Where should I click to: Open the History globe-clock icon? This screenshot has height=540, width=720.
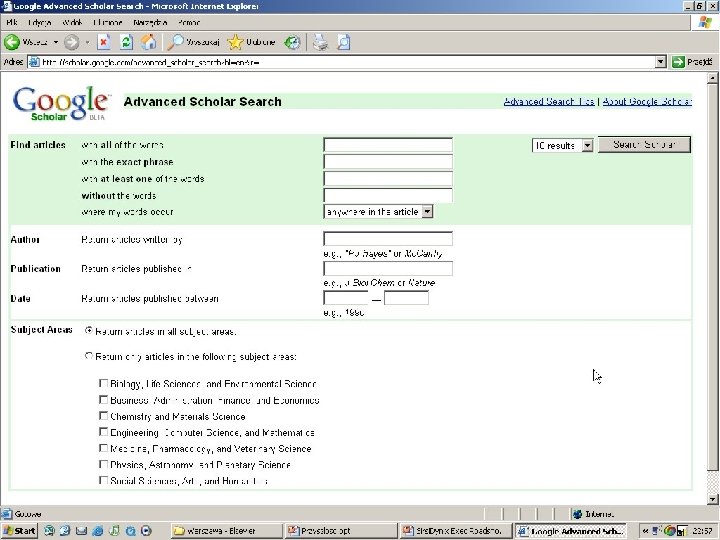[x=292, y=42]
